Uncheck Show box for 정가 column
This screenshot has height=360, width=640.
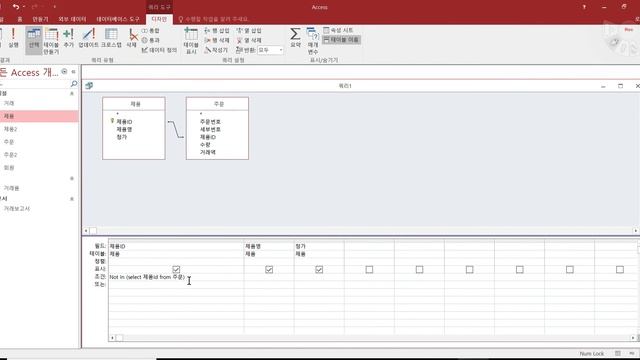[319, 269]
